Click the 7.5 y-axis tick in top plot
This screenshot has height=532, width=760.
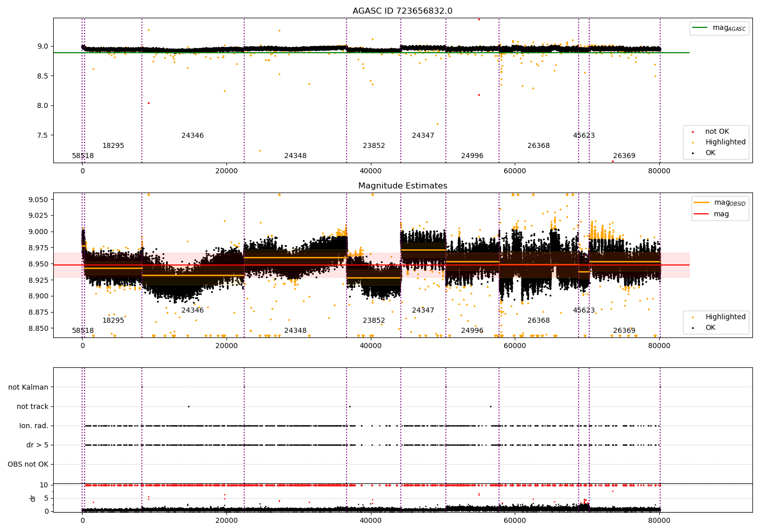pos(43,136)
